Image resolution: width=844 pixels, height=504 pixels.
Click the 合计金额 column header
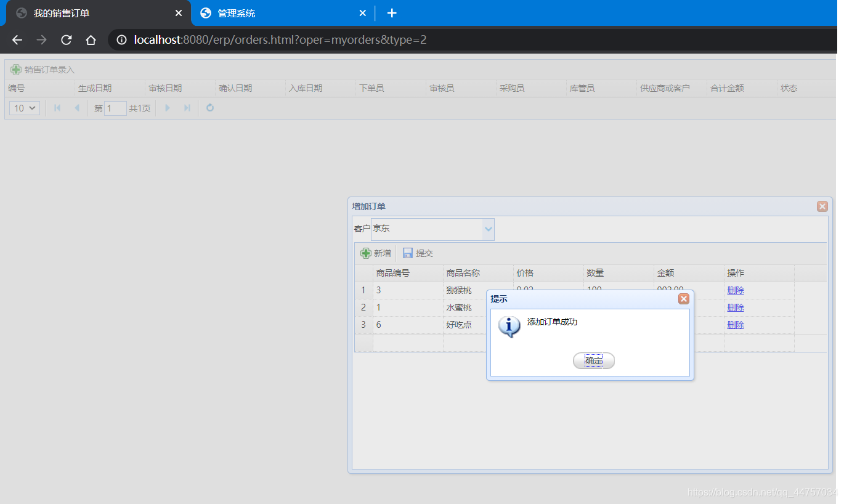(742, 88)
